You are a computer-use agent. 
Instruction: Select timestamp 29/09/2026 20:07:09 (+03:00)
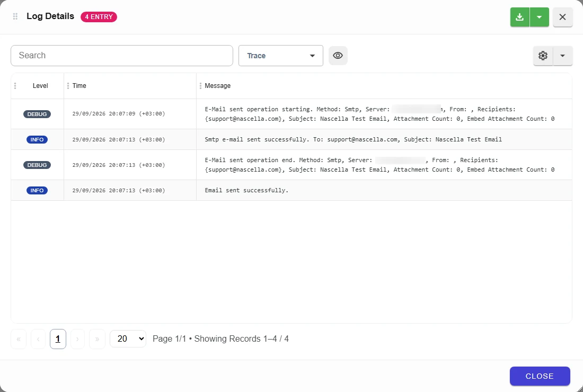pos(119,114)
